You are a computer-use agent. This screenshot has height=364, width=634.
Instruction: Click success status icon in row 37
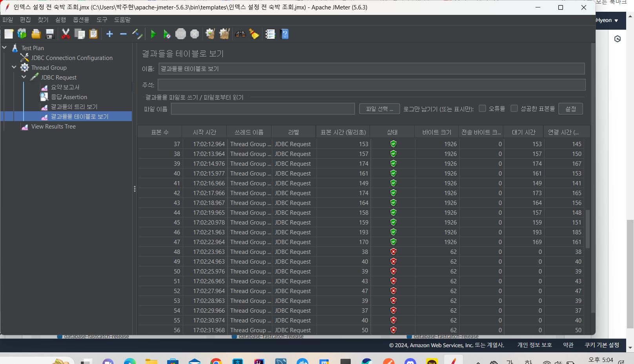click(393, 144)
